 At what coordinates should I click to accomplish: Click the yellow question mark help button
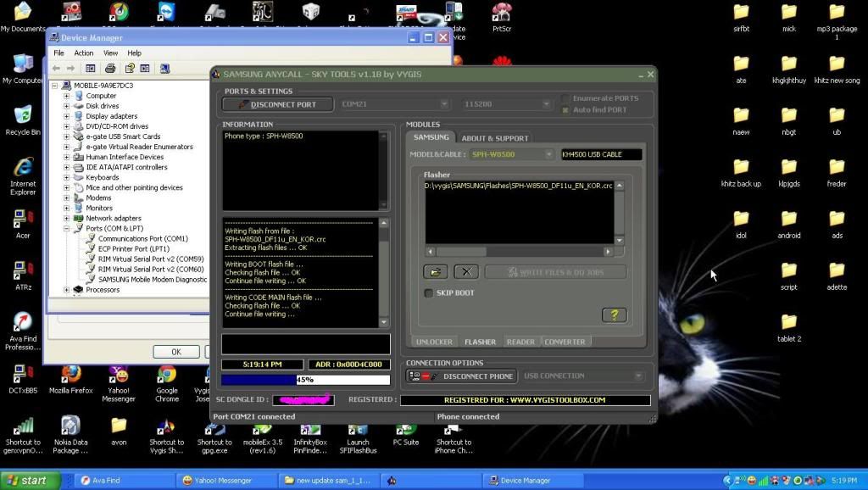point(614,315)
